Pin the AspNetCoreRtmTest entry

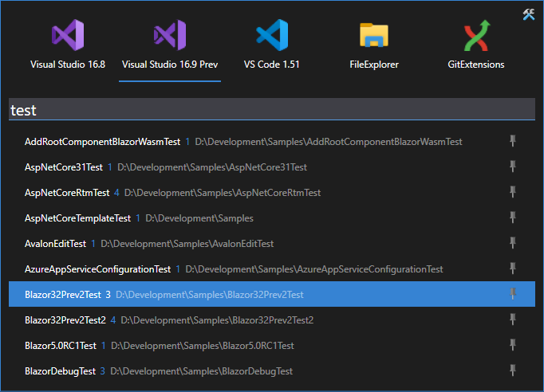[512, 192]
